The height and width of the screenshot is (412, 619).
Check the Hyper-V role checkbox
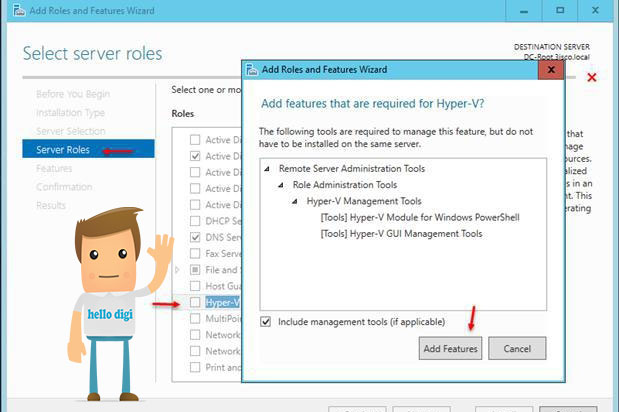coord(195,302)
